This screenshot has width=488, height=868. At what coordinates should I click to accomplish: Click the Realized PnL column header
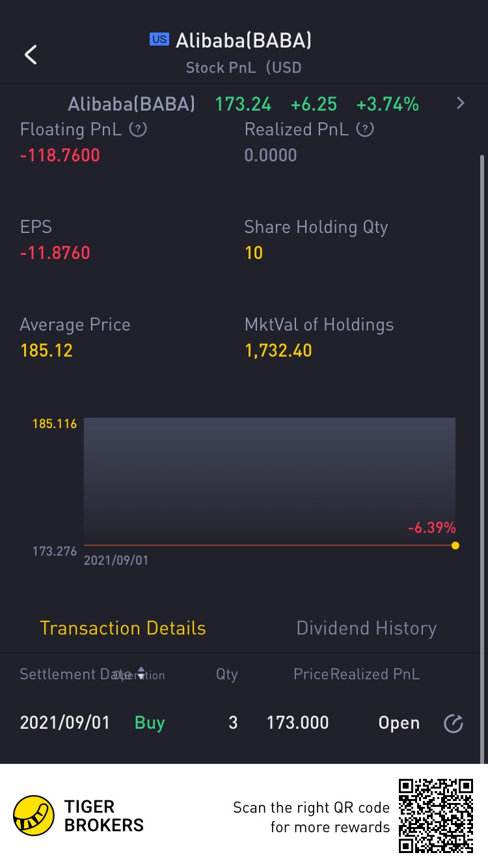(375, 674)
